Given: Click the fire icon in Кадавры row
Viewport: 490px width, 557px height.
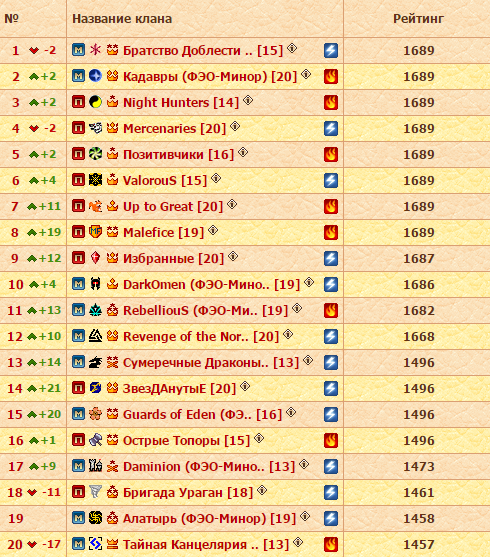Looking at the screenshot, I should pos(331,76).
